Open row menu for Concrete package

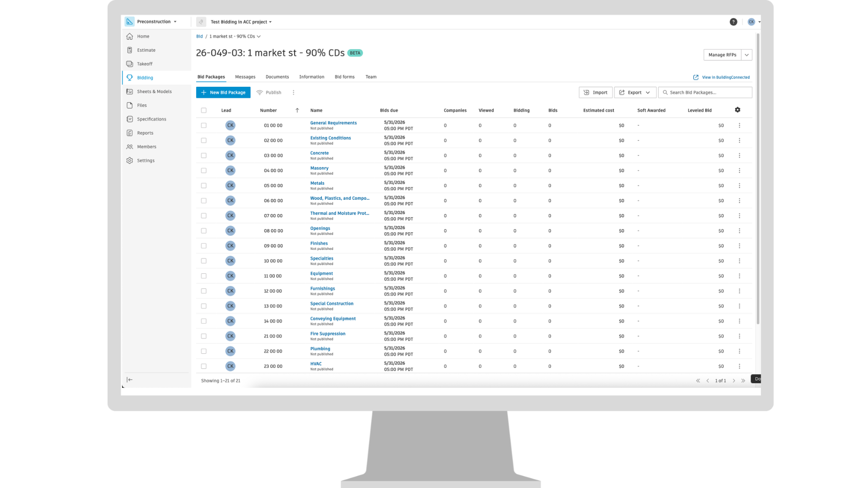coord(739,155)
